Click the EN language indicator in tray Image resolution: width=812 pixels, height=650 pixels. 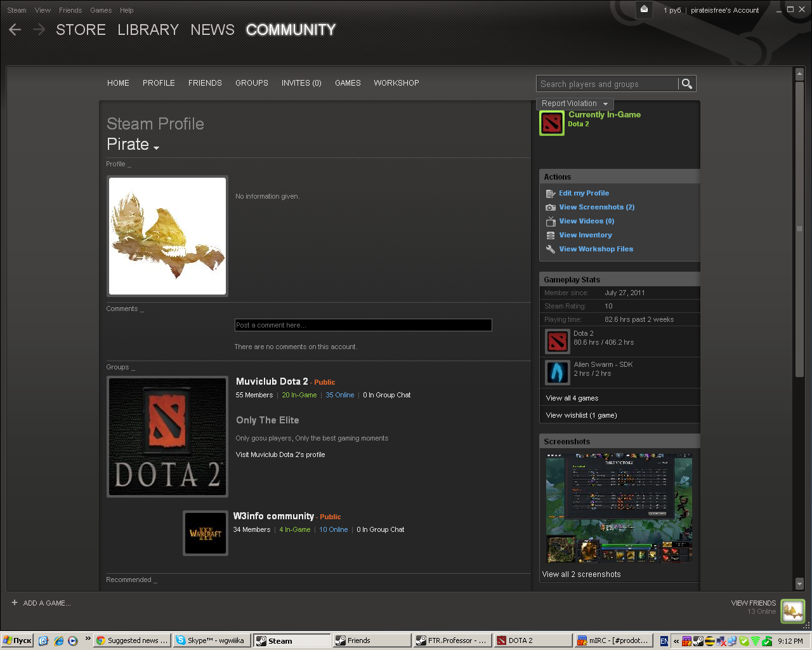pos(664,641)
